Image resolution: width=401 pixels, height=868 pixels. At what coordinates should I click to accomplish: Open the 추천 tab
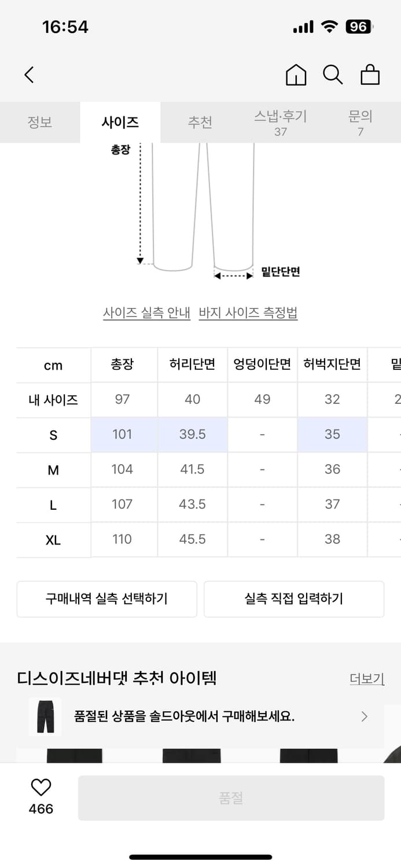[200, 122]
